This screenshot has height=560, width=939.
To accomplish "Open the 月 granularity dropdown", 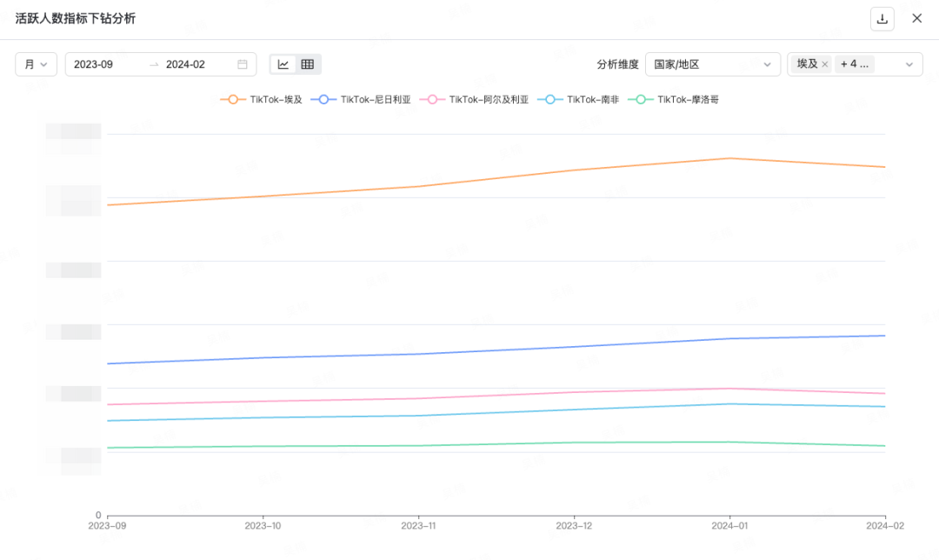I will 36,64.
